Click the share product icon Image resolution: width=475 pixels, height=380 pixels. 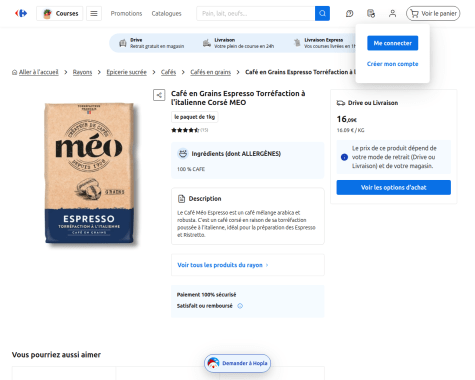159,95
